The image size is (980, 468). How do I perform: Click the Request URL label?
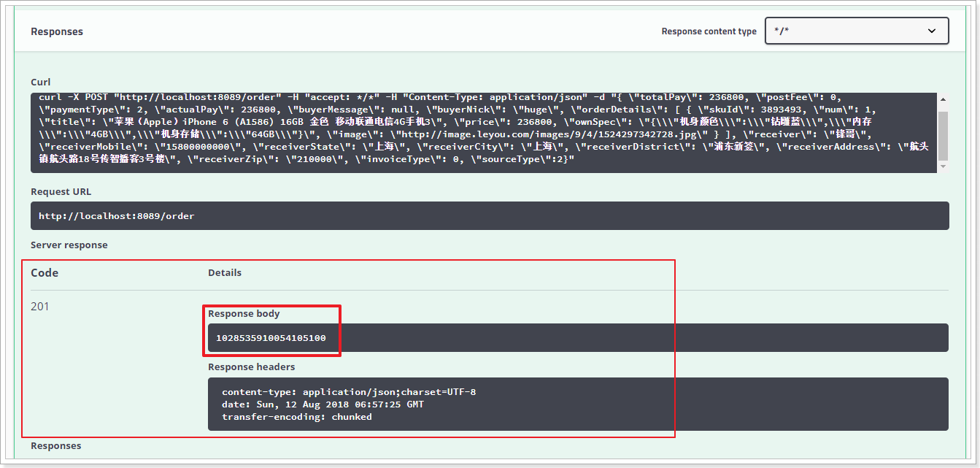pos(61,191)
